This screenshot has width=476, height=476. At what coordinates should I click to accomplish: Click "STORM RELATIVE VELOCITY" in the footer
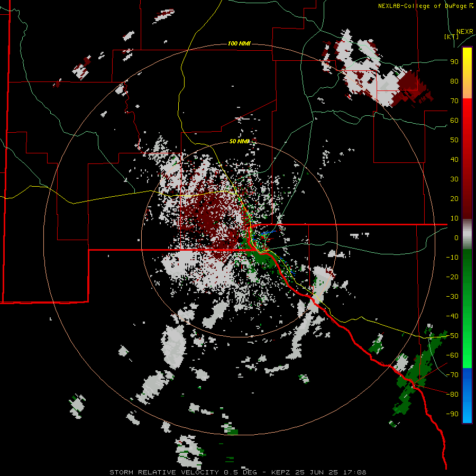[165, 472]
